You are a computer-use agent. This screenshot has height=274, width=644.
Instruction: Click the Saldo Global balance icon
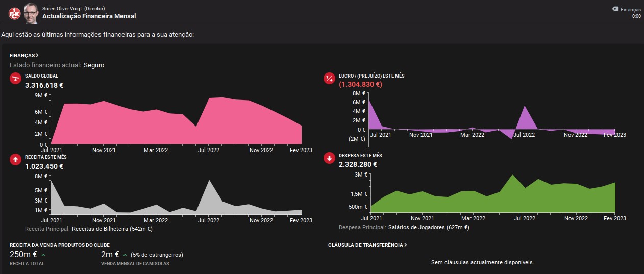pos(15,79)
